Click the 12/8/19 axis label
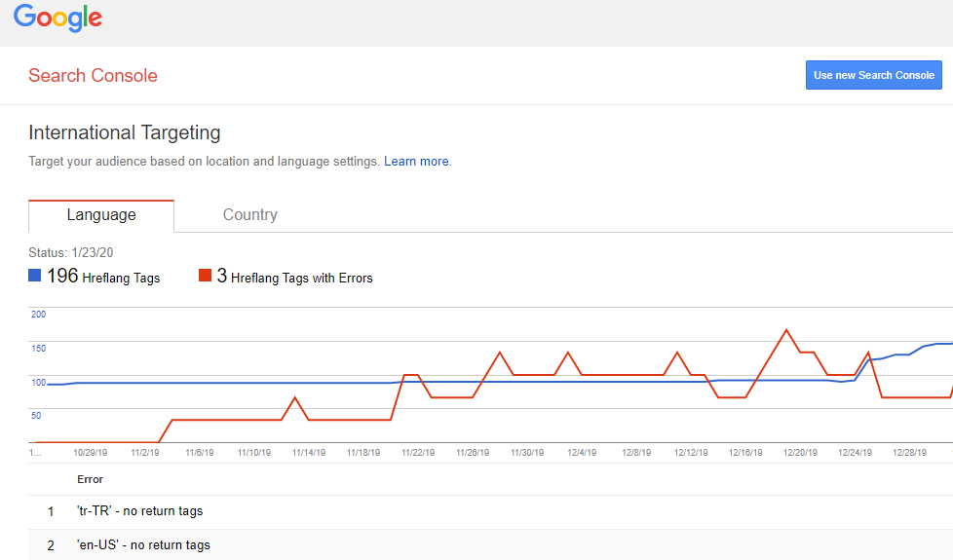This screenshot has width=953, height=560. [x=636, y=453]
